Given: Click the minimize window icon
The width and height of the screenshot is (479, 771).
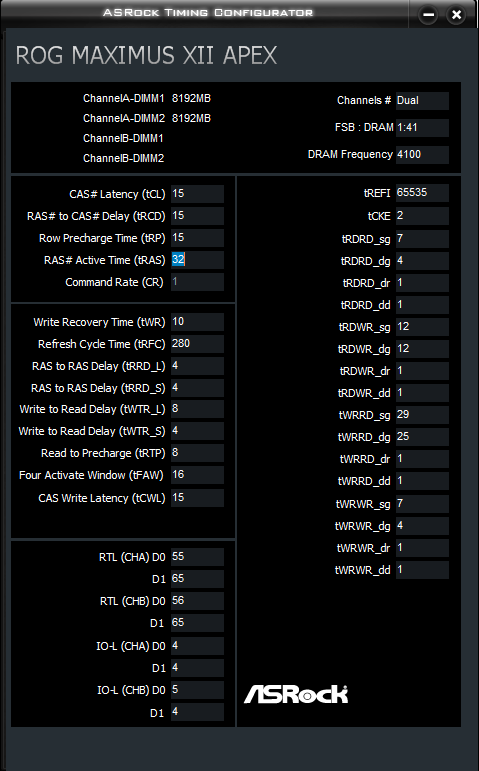Looking at the screenshot, I should point(429,15).
